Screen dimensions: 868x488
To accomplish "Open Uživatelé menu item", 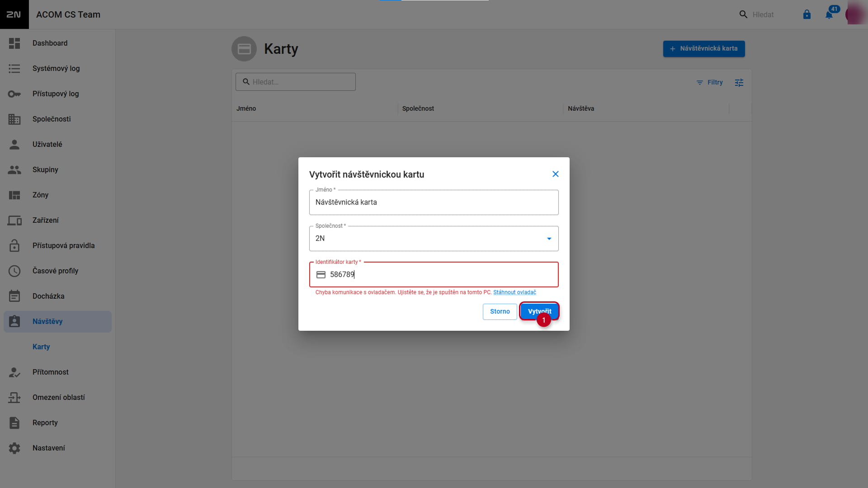I will (x=58, y=145).
